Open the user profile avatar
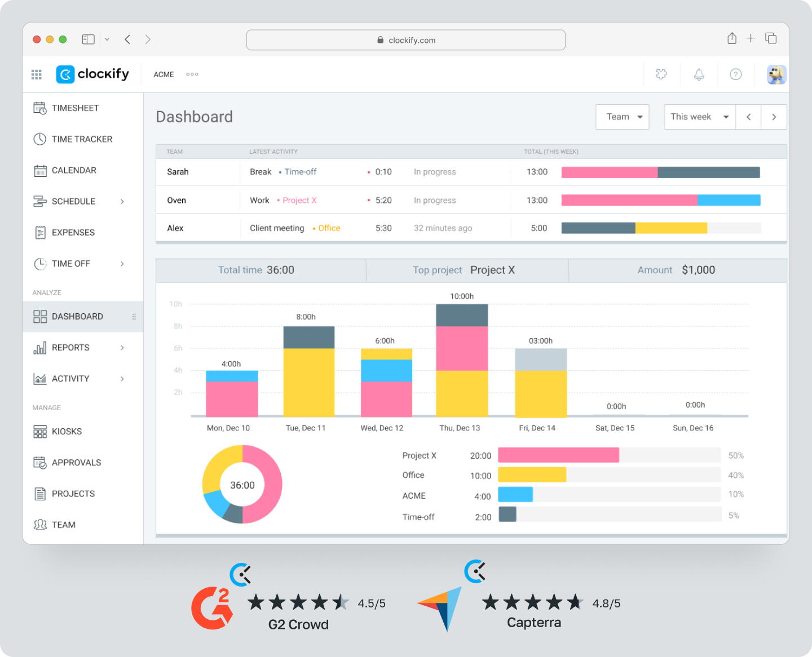 [776, 74]
